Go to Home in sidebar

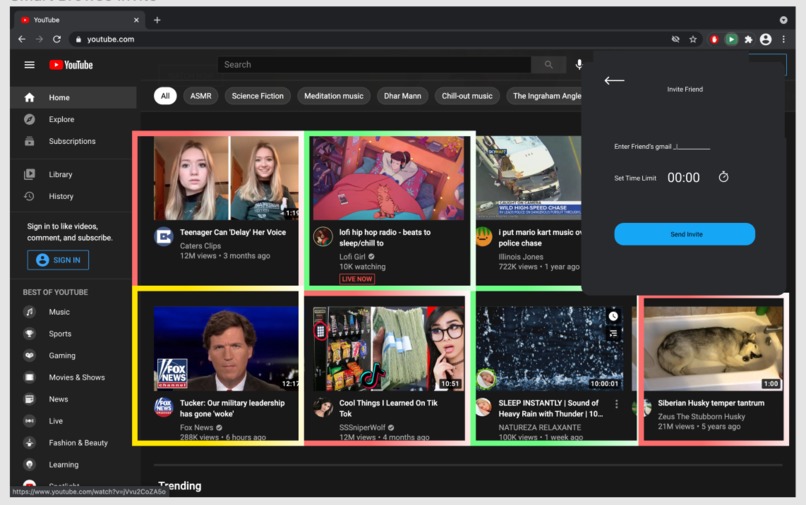pos(73,97)
